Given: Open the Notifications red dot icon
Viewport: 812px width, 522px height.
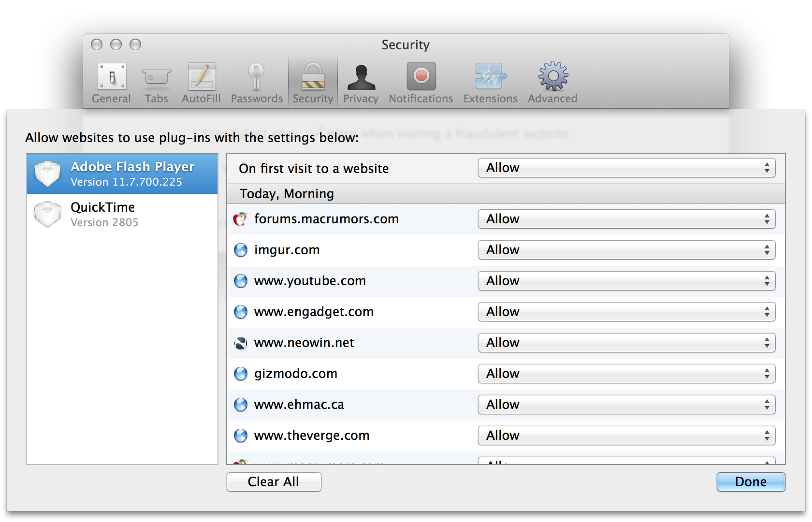Looking at the screenshot, I should point(421,77).
